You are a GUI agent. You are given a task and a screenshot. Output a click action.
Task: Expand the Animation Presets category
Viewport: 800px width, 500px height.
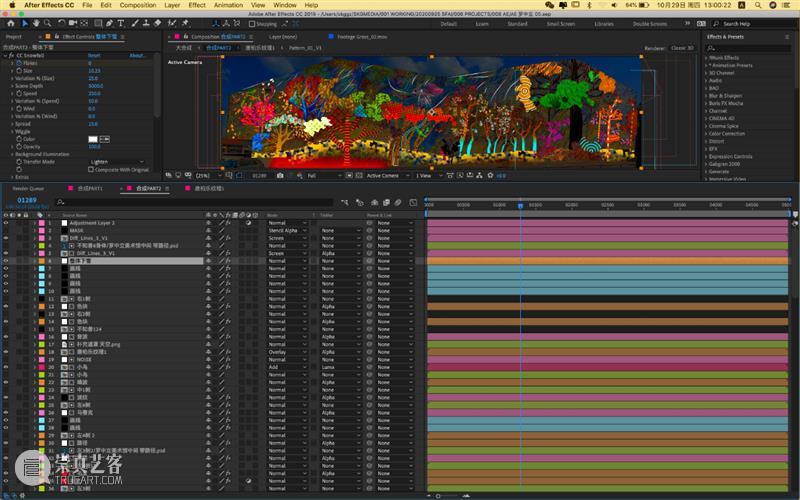pyautogui.click(x=707, y=65)
